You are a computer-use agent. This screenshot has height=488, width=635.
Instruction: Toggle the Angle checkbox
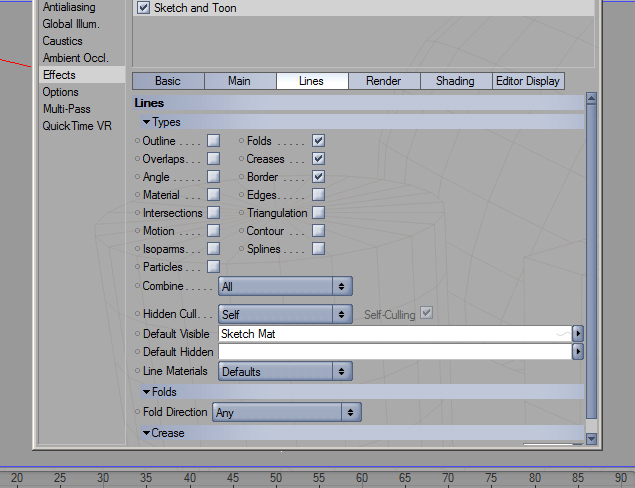pyautogui.click(x=213, y=177)
